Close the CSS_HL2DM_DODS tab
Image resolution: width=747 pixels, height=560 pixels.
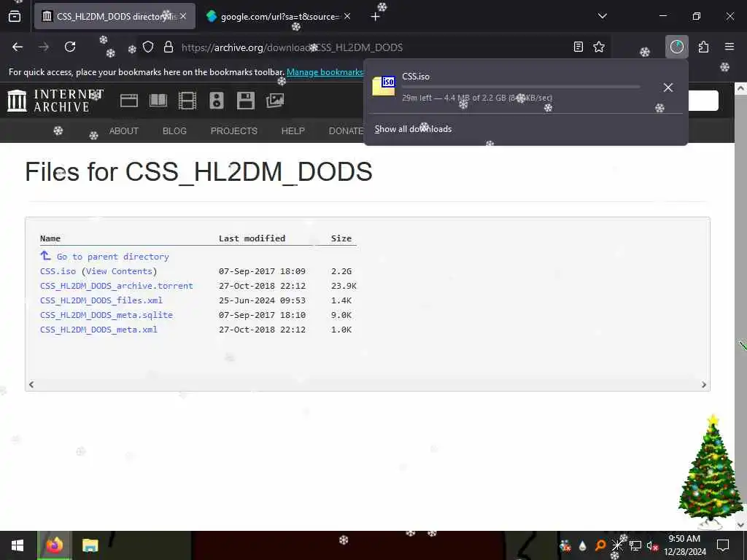pos(183,16)
